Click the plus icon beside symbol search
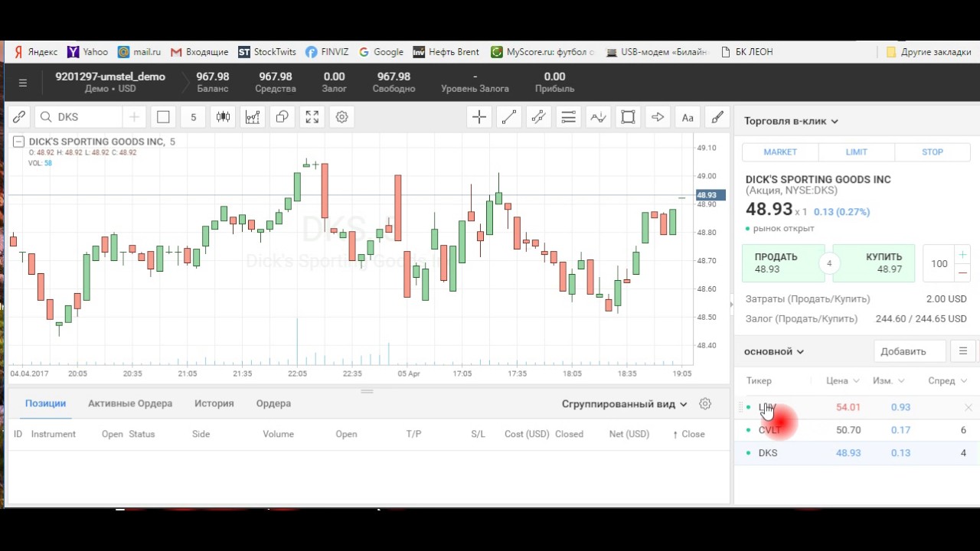 [134, 117]
